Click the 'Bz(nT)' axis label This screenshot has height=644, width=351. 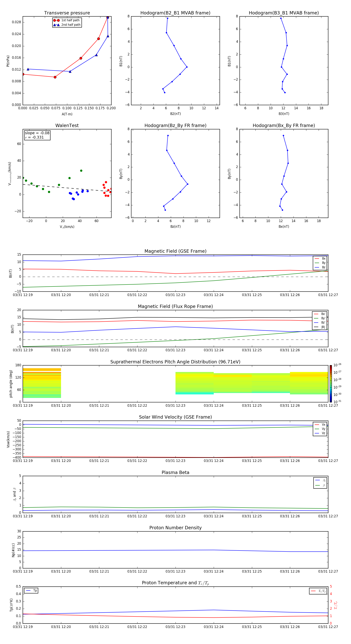(175, 227)
